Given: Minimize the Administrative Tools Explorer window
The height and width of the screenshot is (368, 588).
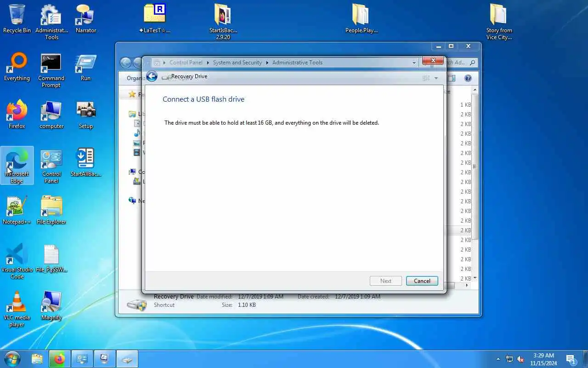Looking at the screenshot, I should coord(439,46).
